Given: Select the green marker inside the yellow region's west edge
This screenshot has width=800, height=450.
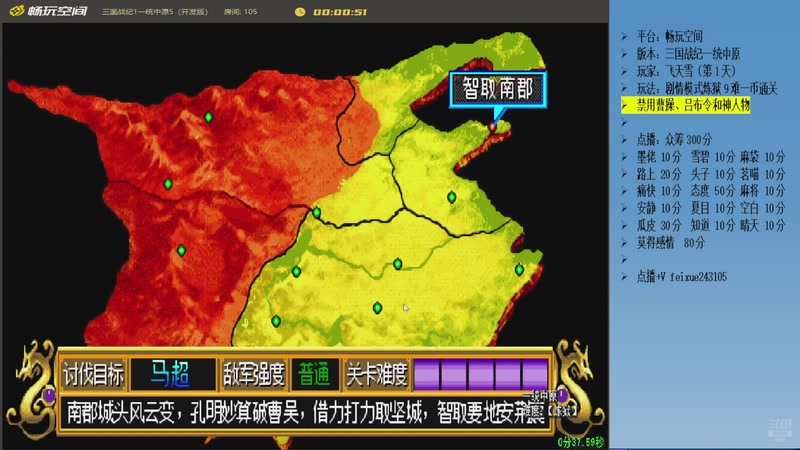Looking at the screenshot, I should click(296, 271).
